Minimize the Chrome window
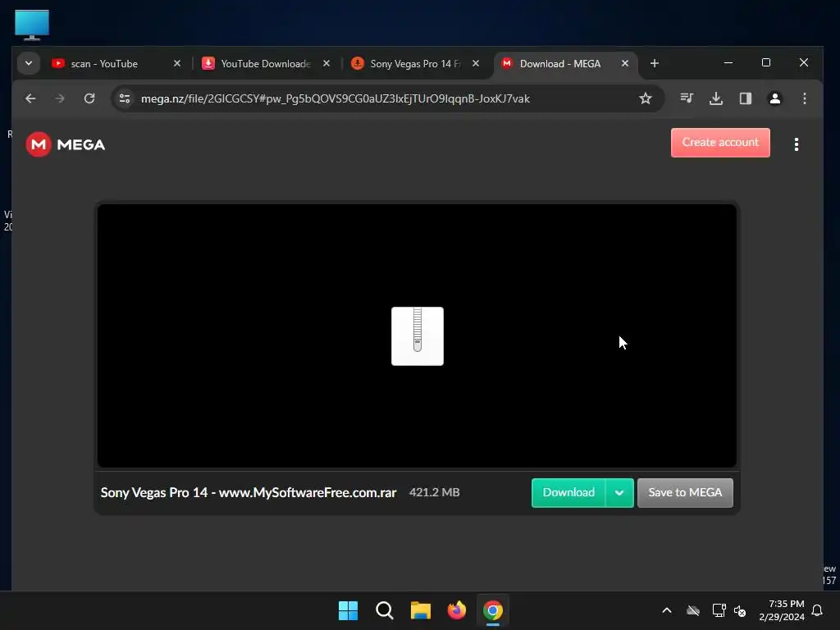840x630 pixels. [x=728, y=62]
